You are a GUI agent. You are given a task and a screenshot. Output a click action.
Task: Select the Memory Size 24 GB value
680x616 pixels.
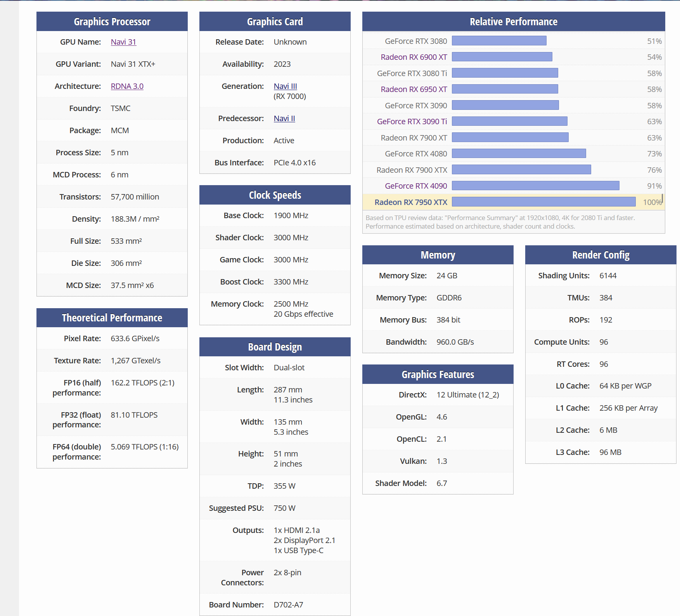click(x=447, y=276)
